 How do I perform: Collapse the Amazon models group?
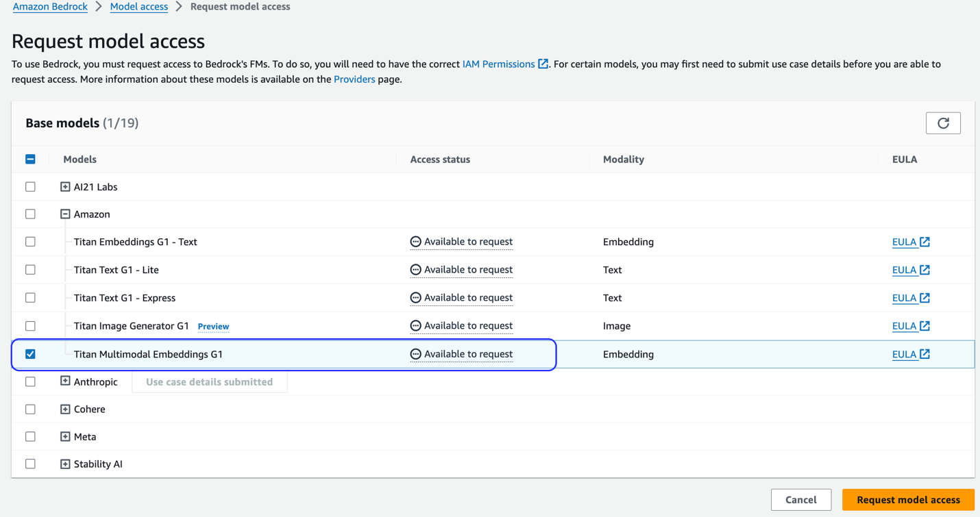click(x=64, y=214)
